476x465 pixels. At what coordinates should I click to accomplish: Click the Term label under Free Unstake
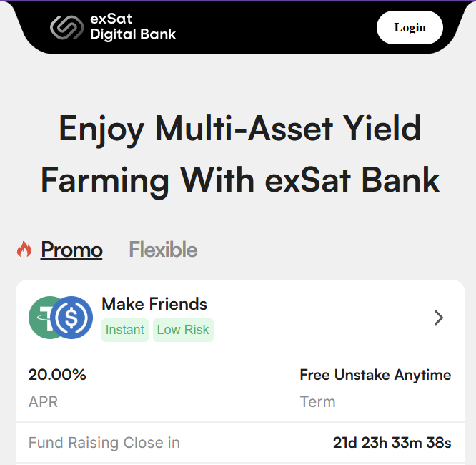[x=317, y=402]
